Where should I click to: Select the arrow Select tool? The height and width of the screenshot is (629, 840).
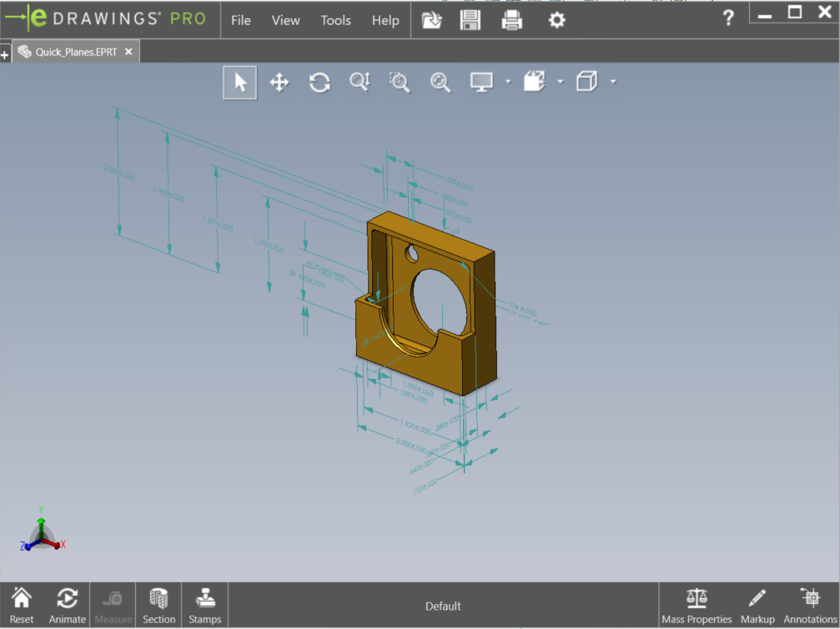(240, 82)
